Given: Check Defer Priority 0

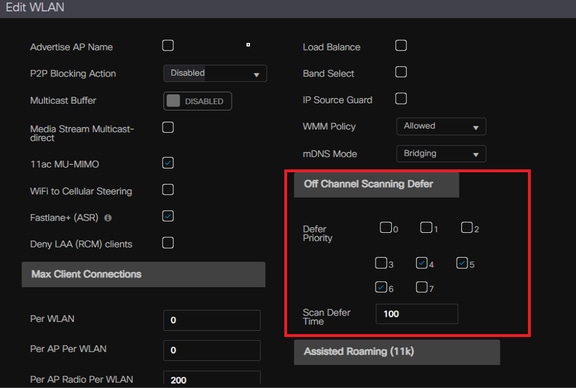Looking at the screenshot, I should click(x=385, y=227).
